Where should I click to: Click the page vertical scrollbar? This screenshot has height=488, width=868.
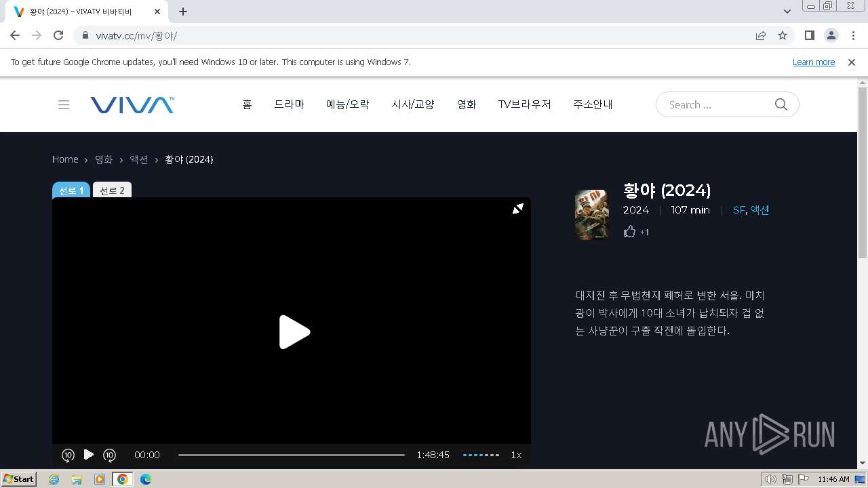[x=863, y=173]
